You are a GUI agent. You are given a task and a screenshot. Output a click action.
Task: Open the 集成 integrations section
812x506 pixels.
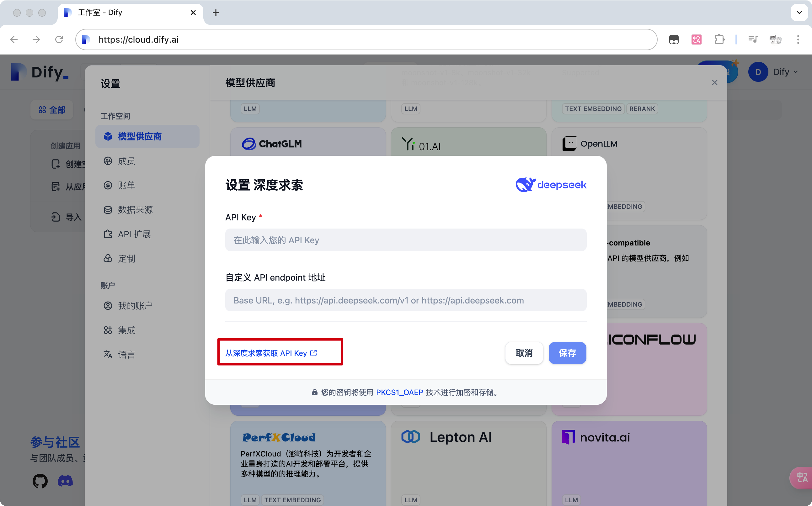click(x=127, y=329)
